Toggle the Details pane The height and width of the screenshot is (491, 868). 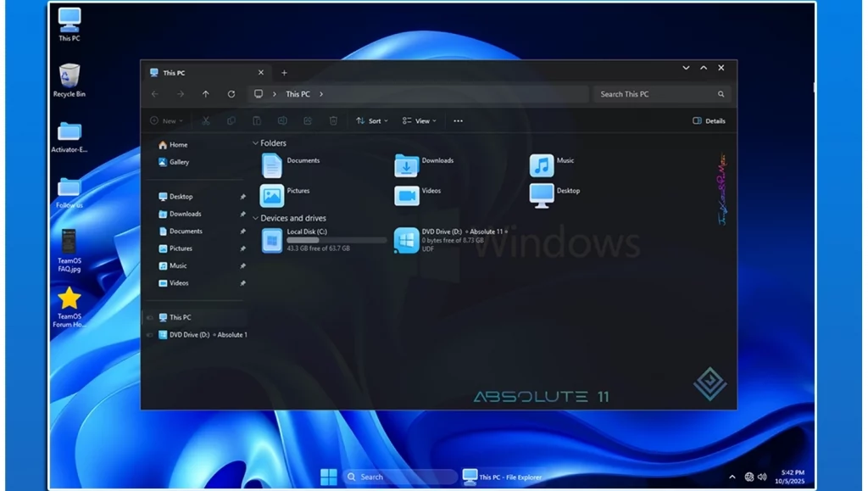709,121
